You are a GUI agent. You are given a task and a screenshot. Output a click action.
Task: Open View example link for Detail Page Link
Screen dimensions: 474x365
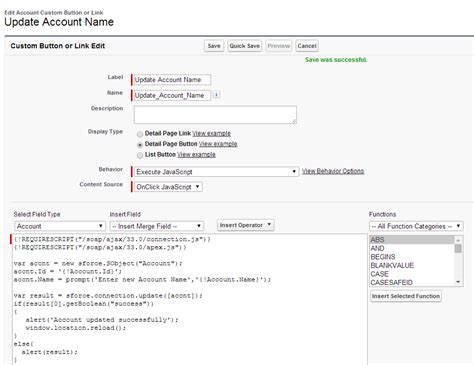pyautogui.click(x=211, y=133)
